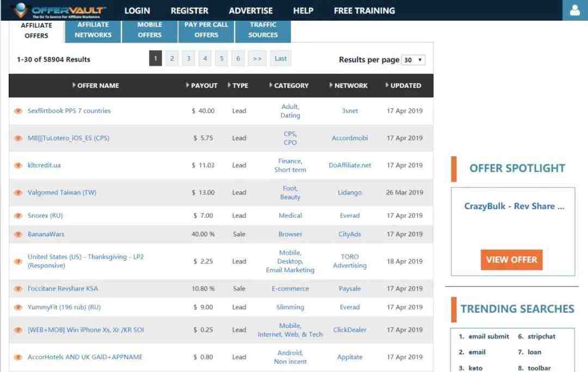588x372 pixels.
Task: Click eye icon beside Snorex (RU)
Action: [18, 216]
